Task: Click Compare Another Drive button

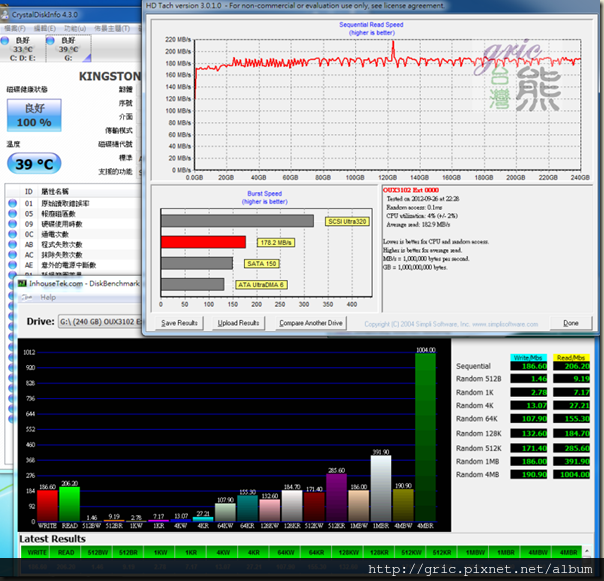Action: 310,323
